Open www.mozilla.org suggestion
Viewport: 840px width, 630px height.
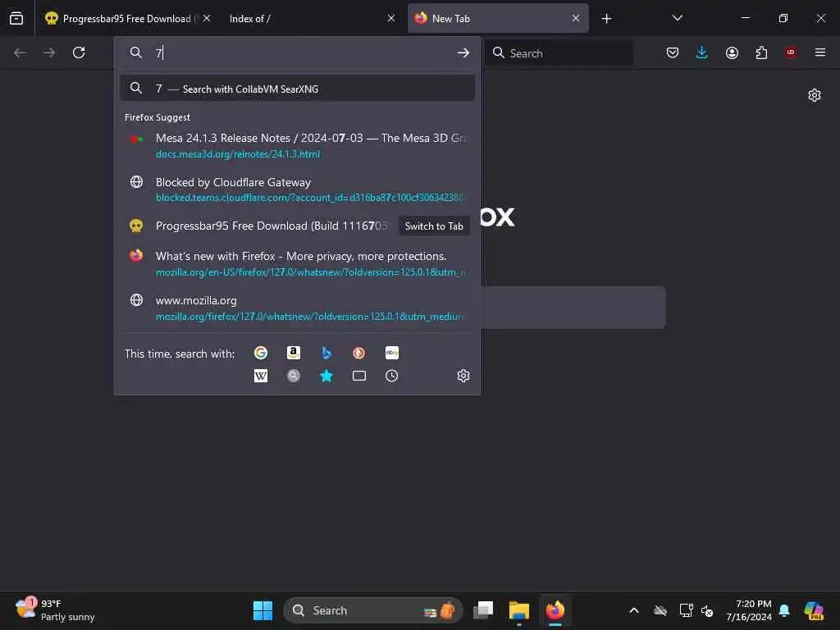click(x=297, y=308)
